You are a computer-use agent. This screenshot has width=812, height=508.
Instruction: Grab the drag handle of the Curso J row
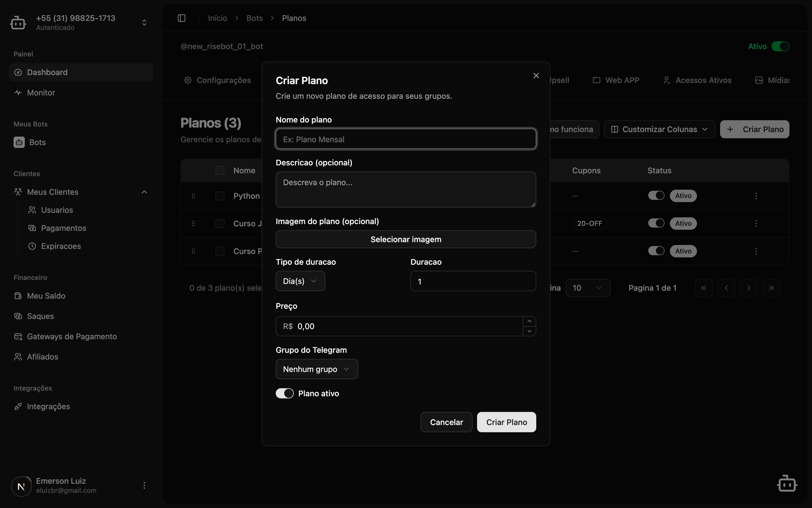click(193, 224)
